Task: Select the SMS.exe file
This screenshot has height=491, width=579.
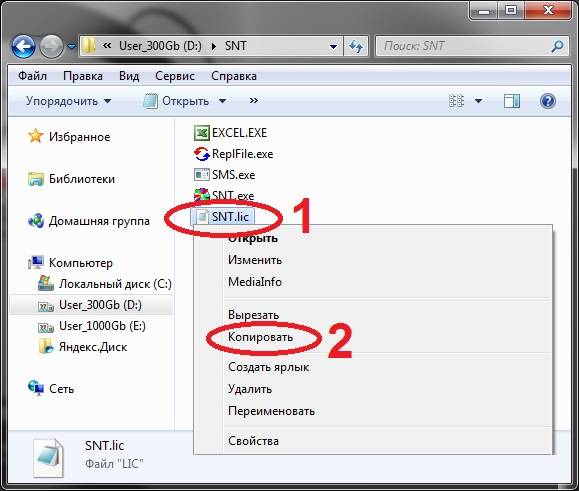Action: click(x=225, y=175)
